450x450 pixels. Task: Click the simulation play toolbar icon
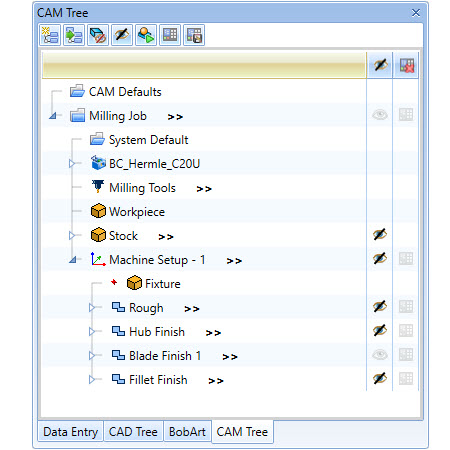[x=146, y=35]
